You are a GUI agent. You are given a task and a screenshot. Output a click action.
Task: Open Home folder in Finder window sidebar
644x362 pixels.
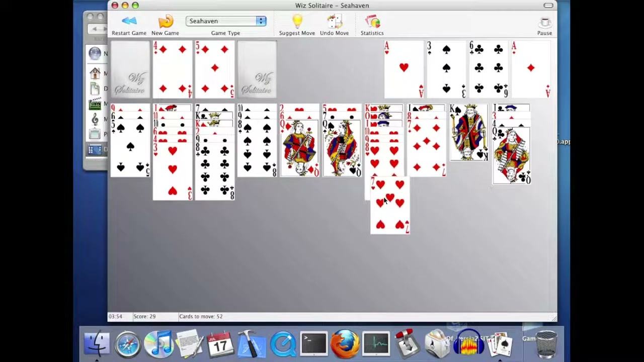[x=95, y=73]
